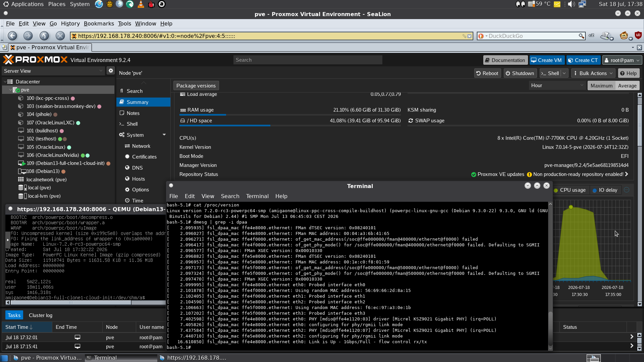644x362 pixels.
Task: Open the Server View selector dropdown
Action: point(53,71)
